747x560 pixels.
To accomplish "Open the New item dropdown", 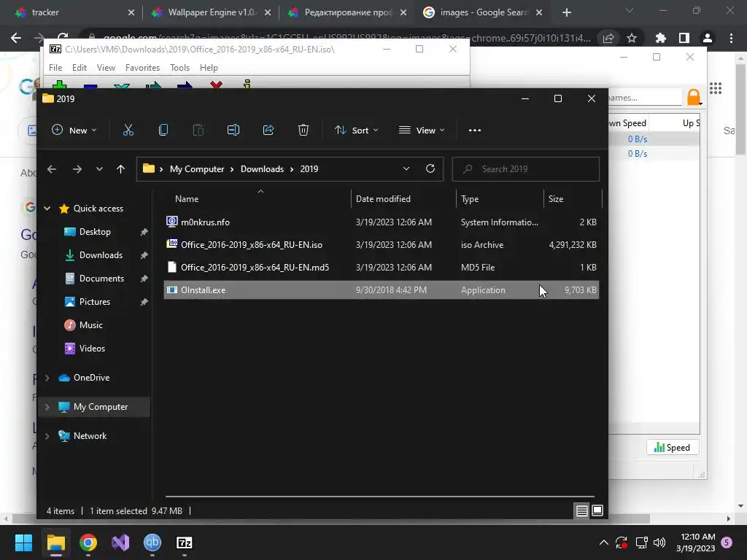I will point(74,130).
